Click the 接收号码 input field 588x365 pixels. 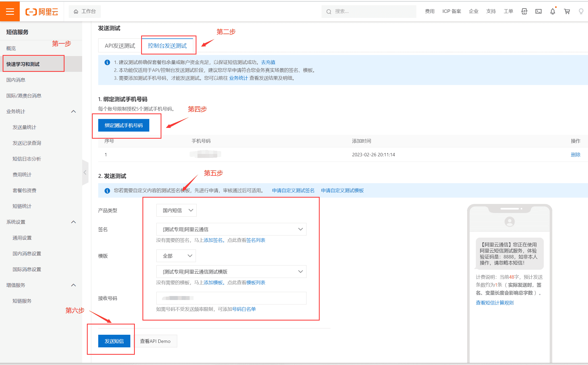[x=231, y=298]
